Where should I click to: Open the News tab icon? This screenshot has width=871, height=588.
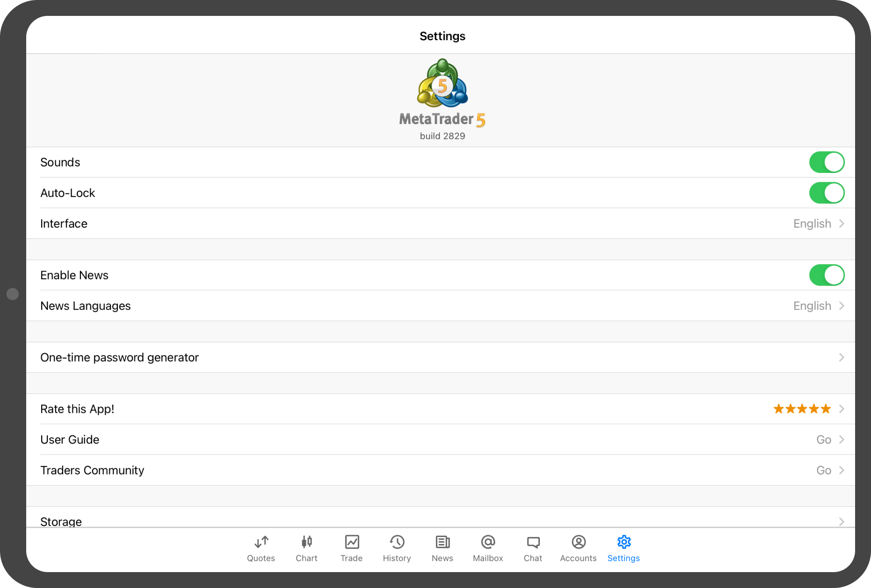443,542
